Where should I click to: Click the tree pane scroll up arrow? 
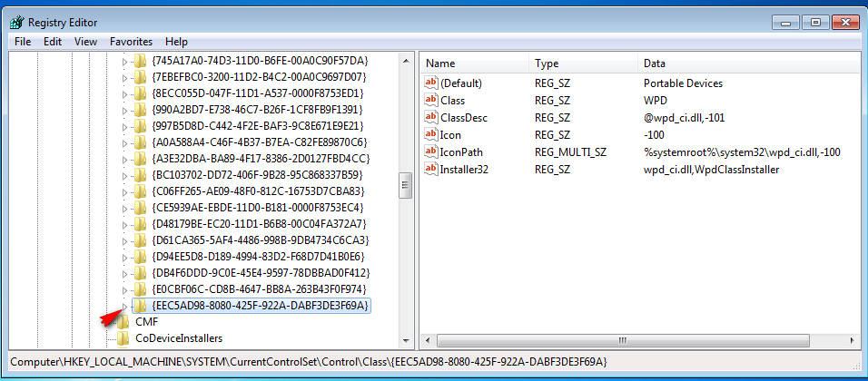tap(406, 60)
